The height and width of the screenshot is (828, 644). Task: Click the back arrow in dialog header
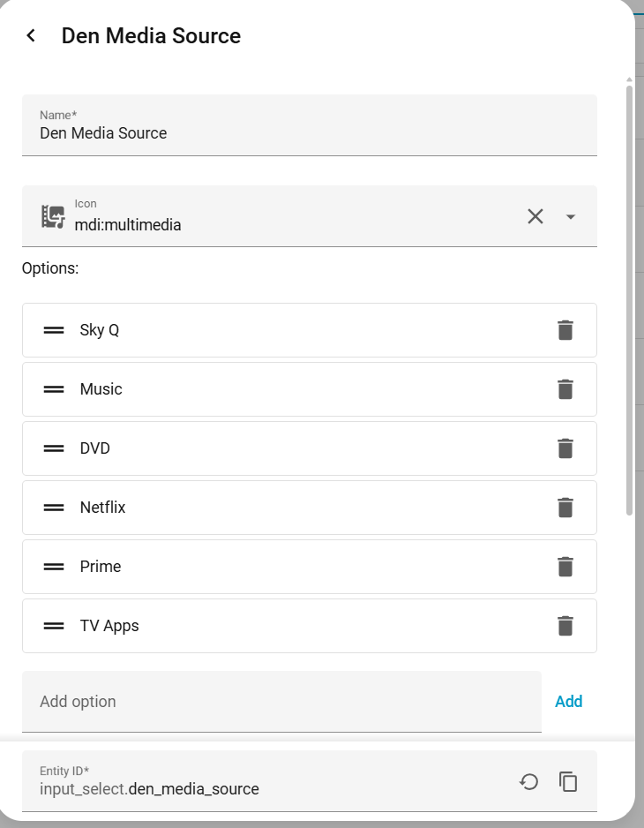click(x=31, y=35)
